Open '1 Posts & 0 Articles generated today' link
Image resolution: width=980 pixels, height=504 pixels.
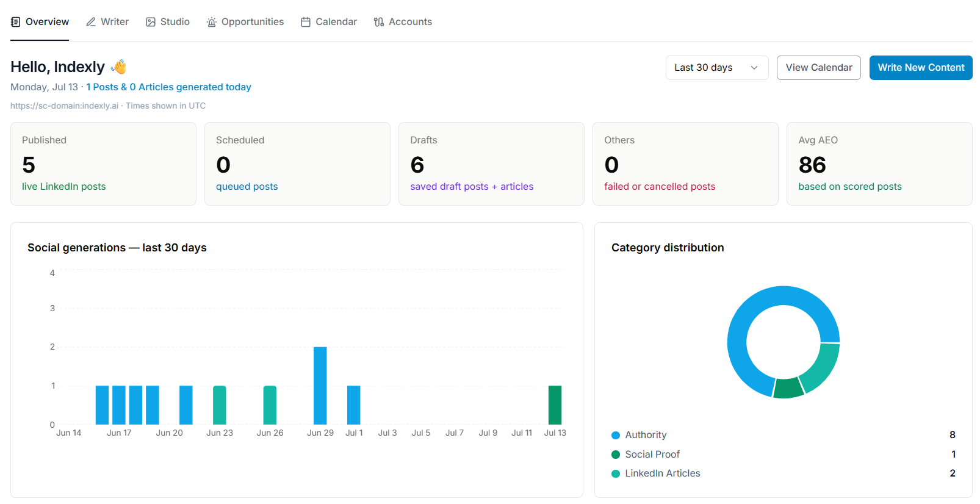coord(168,87)
